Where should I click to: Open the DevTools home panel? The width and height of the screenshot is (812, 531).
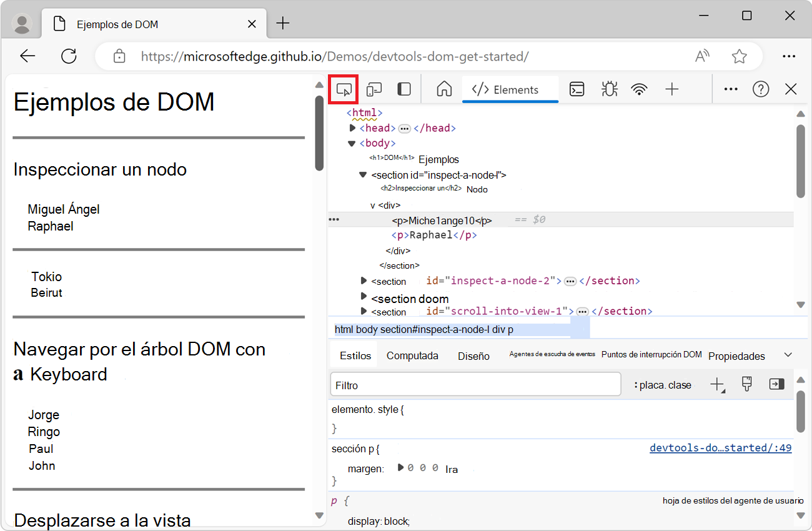[443, 89]
